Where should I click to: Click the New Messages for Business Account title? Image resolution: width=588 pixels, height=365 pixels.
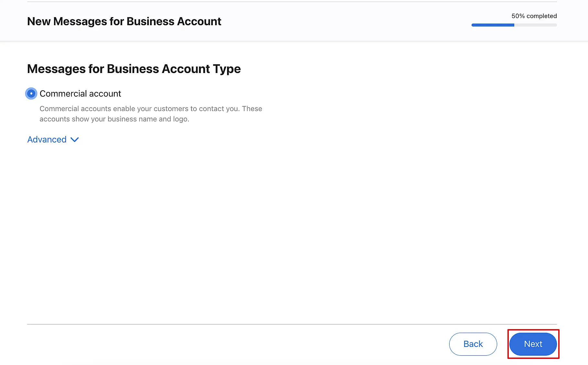coord(124,21)
